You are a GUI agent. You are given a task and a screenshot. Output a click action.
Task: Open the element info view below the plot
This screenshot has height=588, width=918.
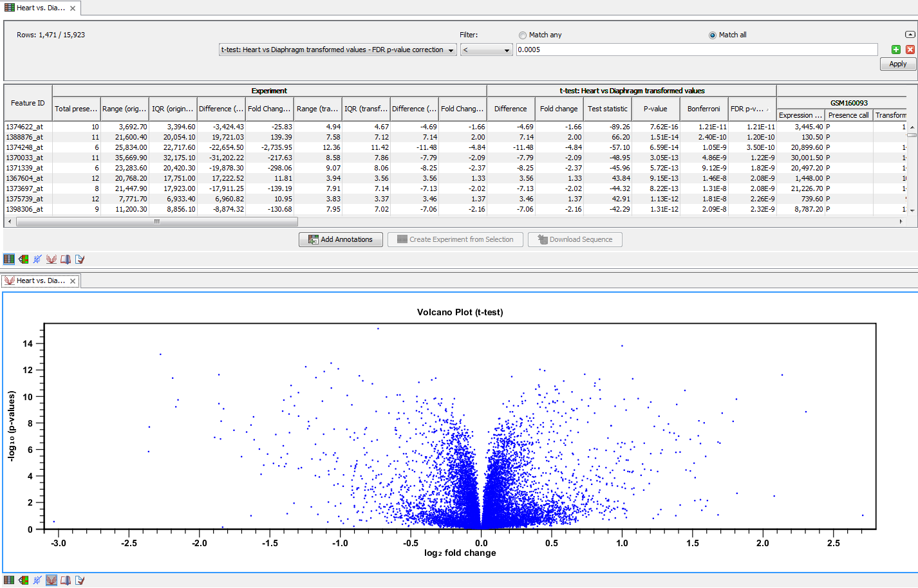click(x=79, y=580)
